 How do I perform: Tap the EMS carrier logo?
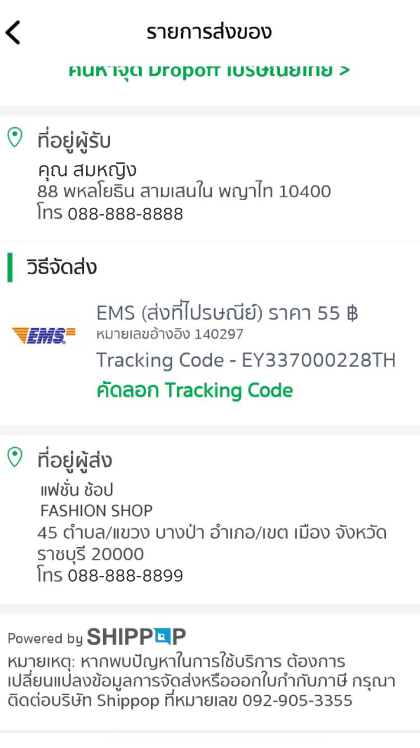point(43,335)
